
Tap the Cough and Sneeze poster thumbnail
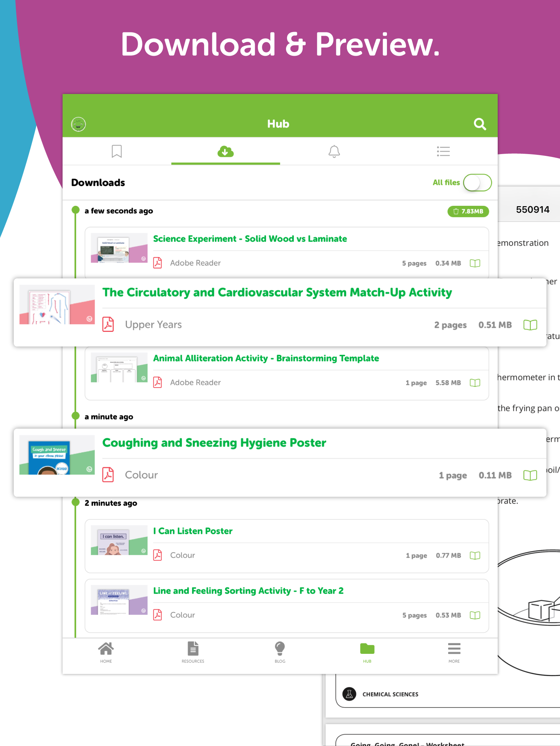57,455
